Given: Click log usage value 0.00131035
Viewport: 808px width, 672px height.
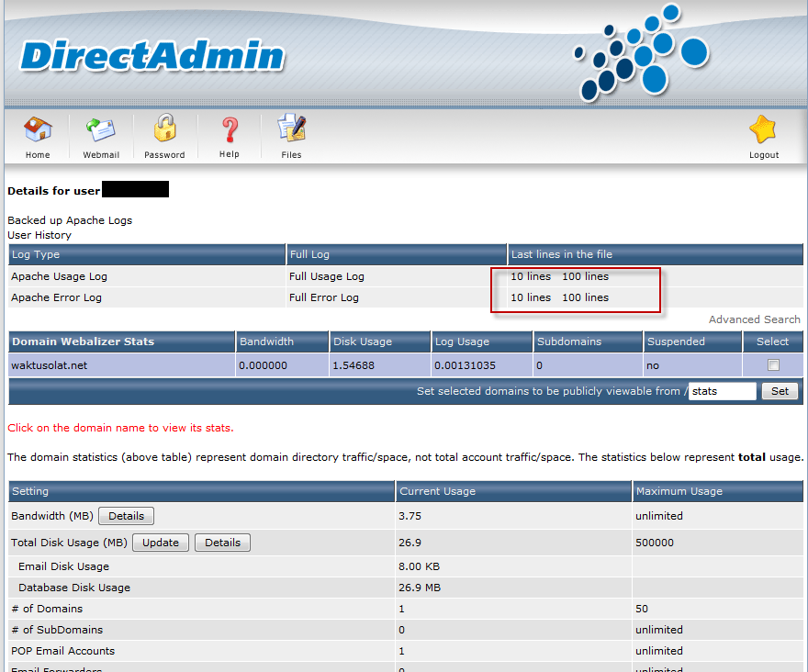Looking at the screenshot, I should (465, 365).
